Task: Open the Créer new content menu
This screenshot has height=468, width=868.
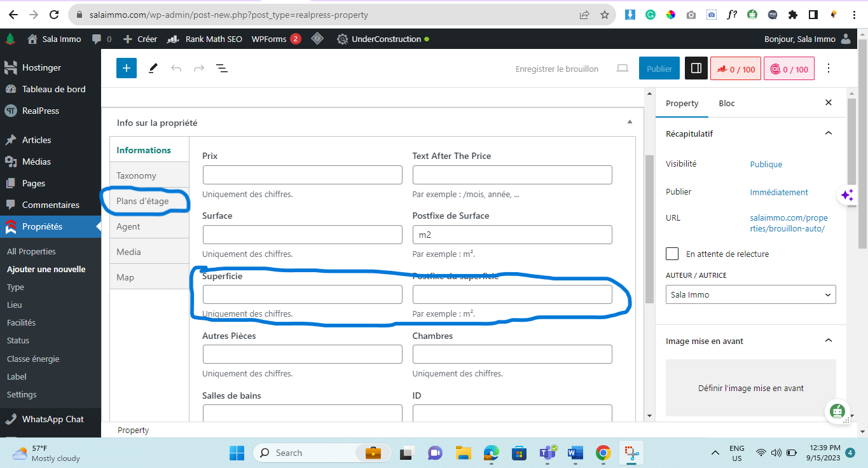Action: coord(140,39)
